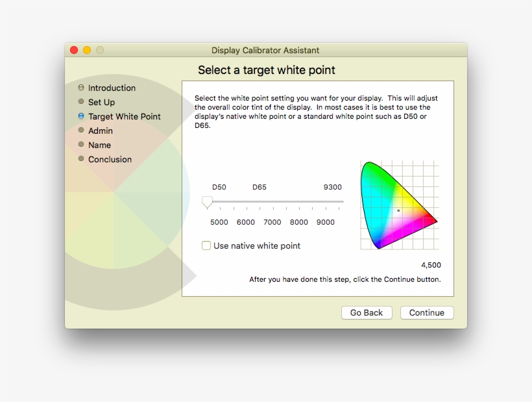Click the 7000 tick on temperature slider
Screen dimensions: 532x402
[273, 208]
